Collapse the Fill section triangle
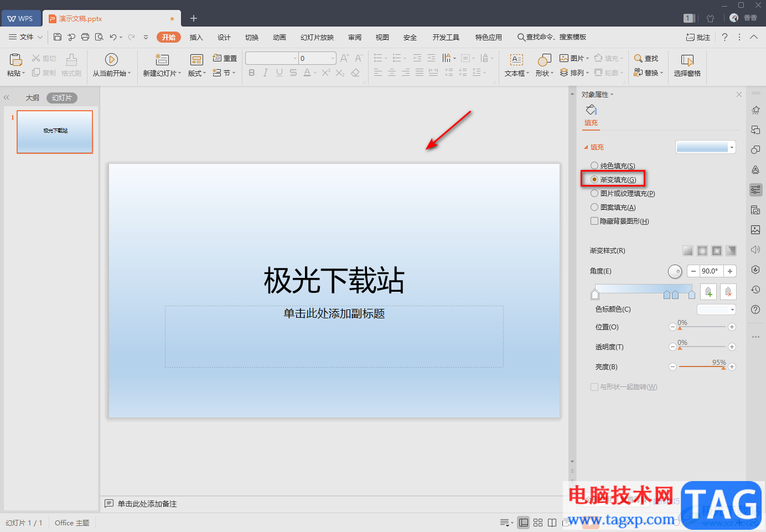The image size is (766, 532). (x=586, y=147)
